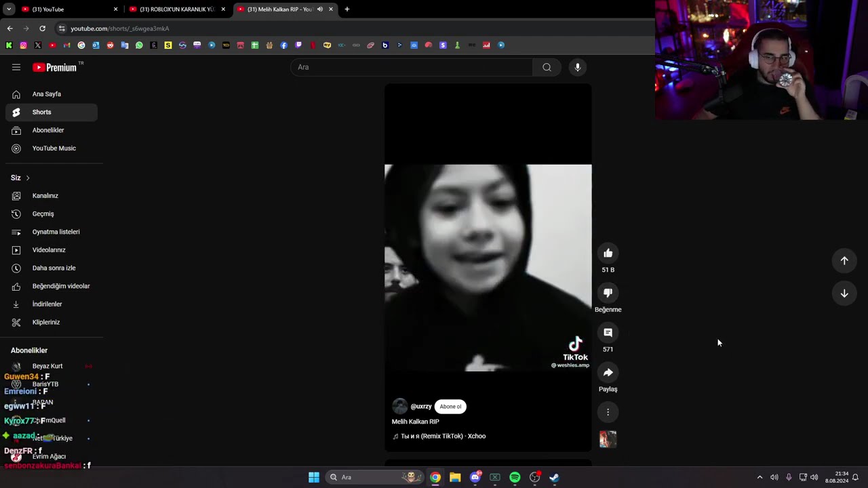
Task: Click the taskbar Ara search box
Action: (x=374, y=477)
